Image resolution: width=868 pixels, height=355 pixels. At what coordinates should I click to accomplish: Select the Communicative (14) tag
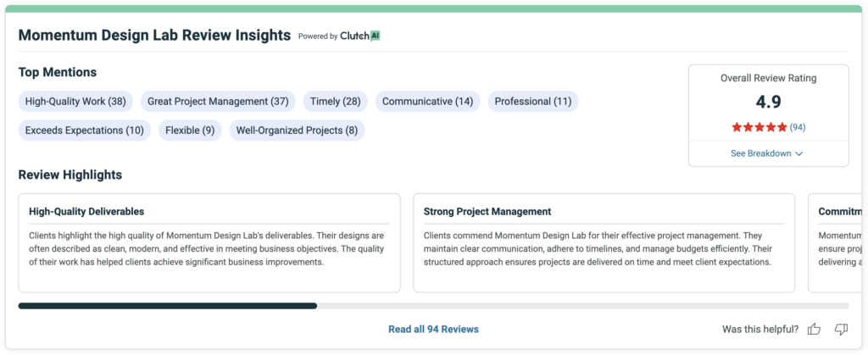[428, 101]
